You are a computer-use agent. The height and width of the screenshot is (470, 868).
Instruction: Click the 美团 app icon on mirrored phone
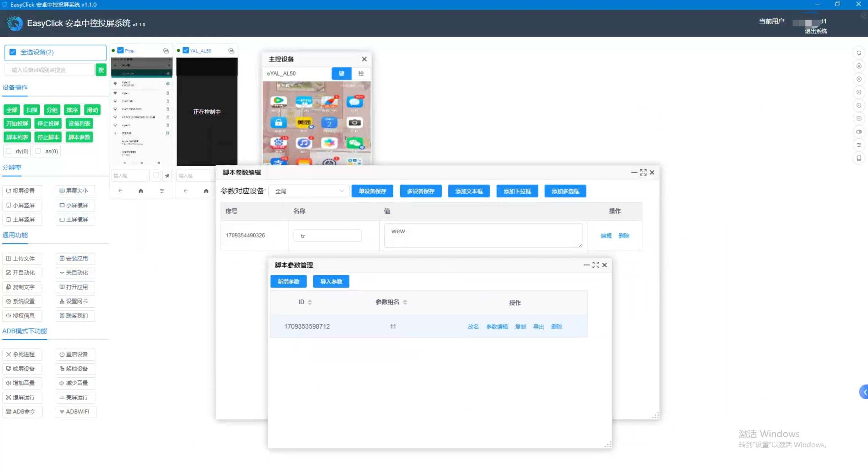pyautogui.click(x=304, y=123)
